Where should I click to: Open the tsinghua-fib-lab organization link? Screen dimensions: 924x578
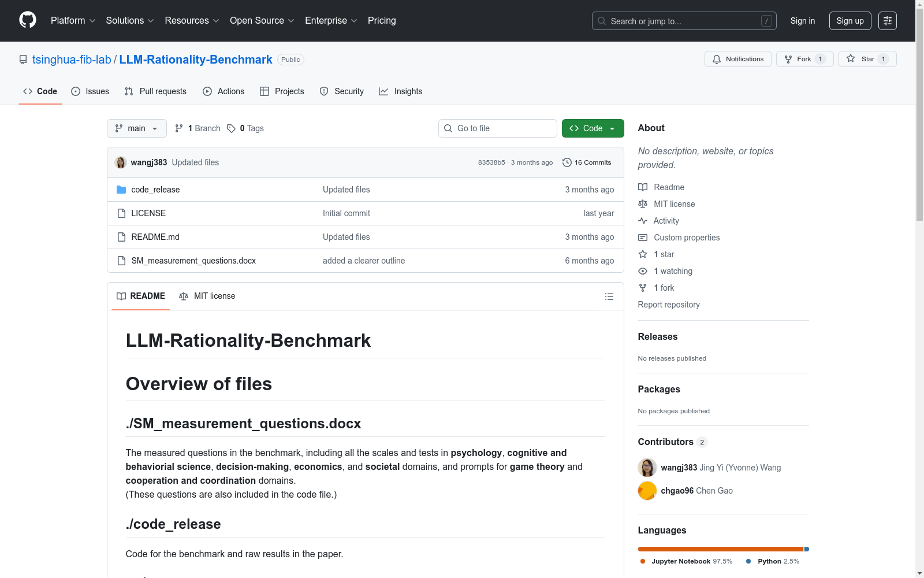[x=72, y=60]
